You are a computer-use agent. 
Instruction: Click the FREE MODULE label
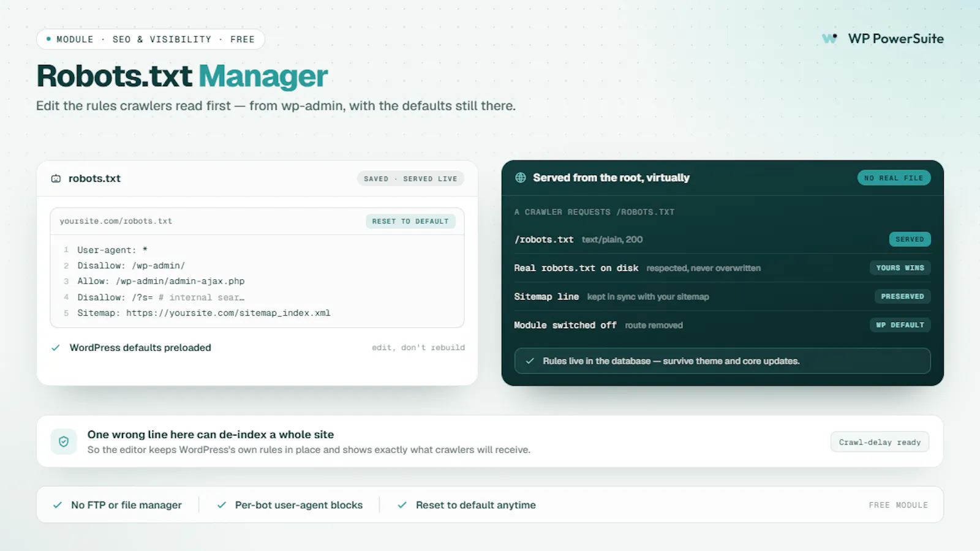(899, 505)
